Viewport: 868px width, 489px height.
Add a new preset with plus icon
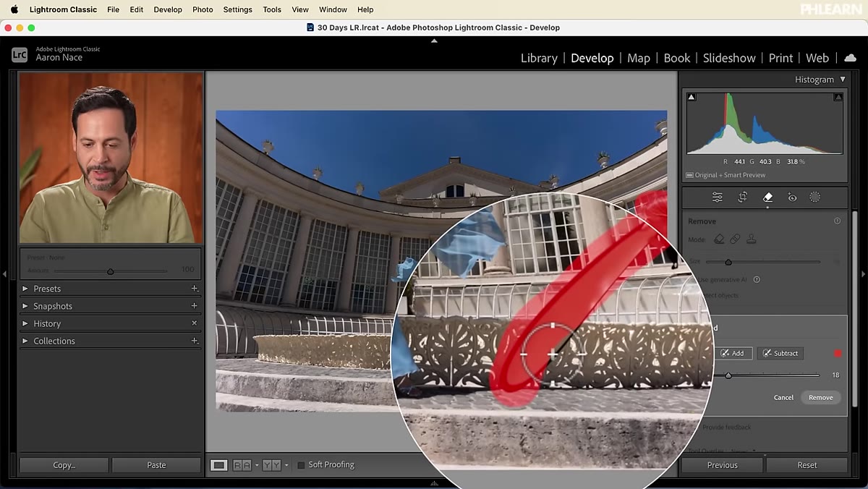(194, 288)
